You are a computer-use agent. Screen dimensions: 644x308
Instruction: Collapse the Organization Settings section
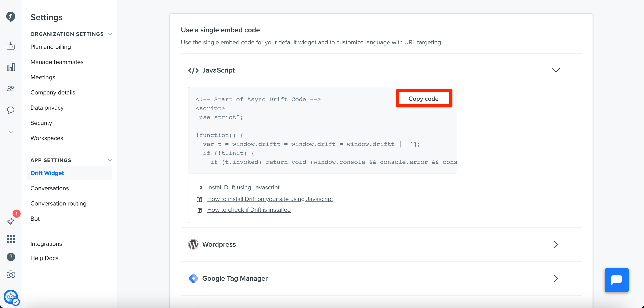[110, 34]
